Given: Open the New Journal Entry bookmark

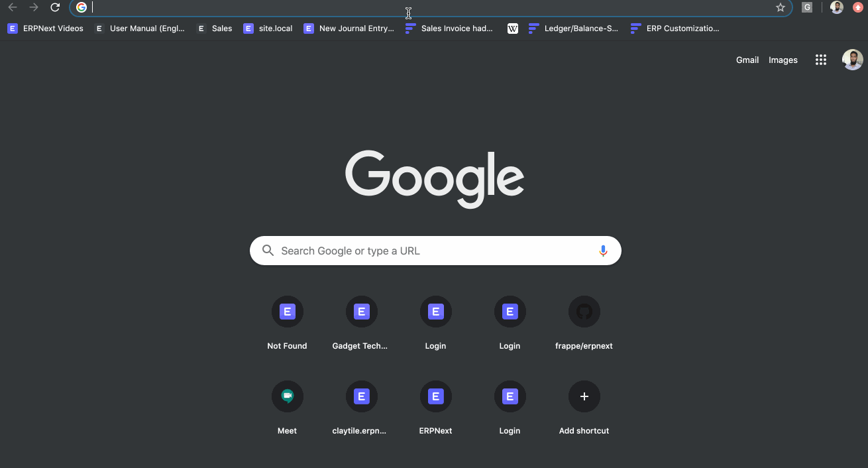Looking at the screenshot, I should pyautogui.click(x=349, y=29).
